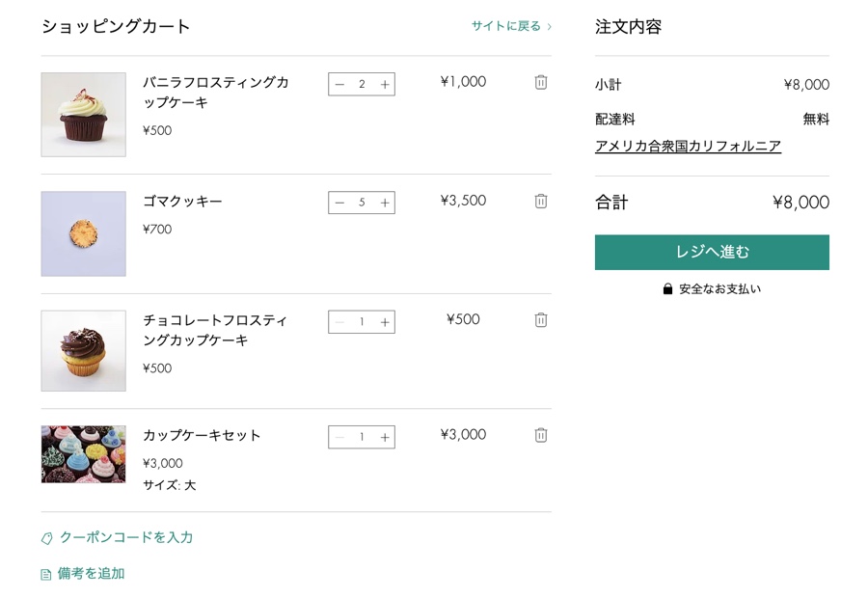The width and height of the screenshot is (868, 598).
Task: Delete the vanilla frosting cupcake item
Action: tap(541, 82)
